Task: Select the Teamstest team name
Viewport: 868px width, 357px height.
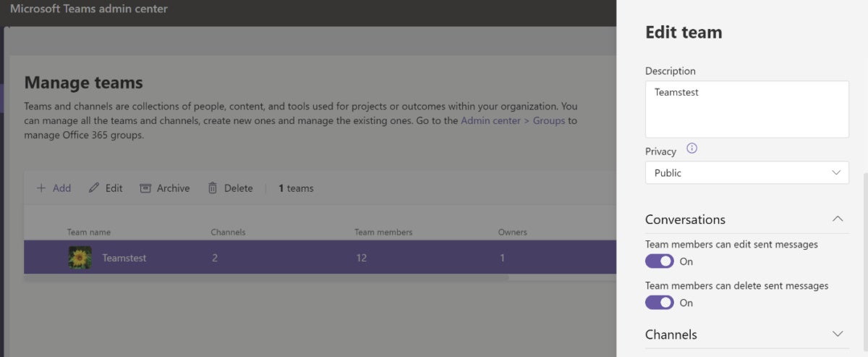Action: pyautogui.click(x=124, y=258)
